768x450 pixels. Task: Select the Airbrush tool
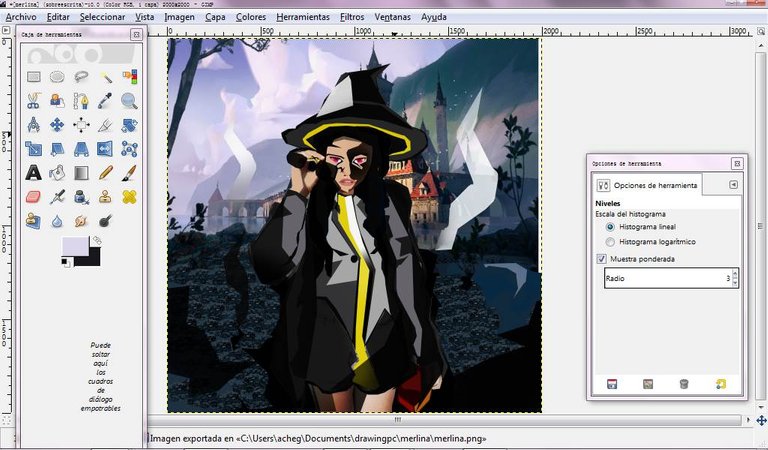click(x=57, y=197)
